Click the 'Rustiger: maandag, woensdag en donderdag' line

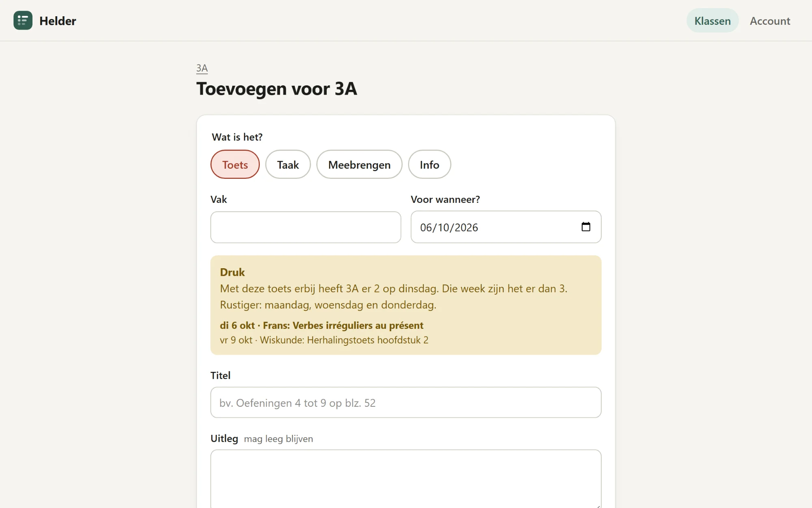328,305
